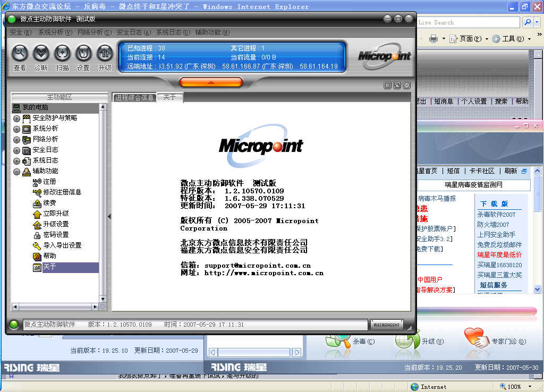Screen dimensions: 544x392
Task: Open 设置 from the Micropoint toolbar
Action: (83, 54)
